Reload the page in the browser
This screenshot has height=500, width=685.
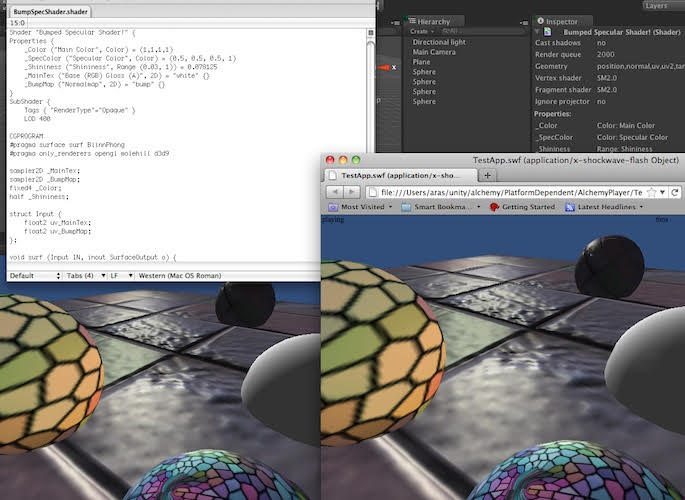(676, 191)
